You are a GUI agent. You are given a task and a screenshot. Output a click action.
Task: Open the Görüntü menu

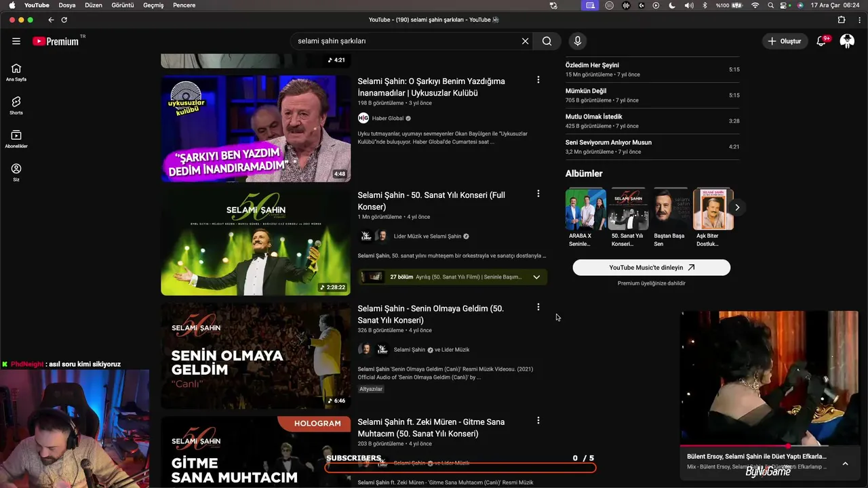point(123,5)
